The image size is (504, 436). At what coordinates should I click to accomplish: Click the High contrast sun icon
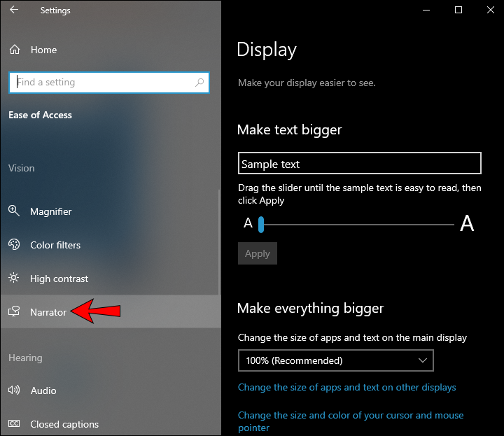pos(14,278)
